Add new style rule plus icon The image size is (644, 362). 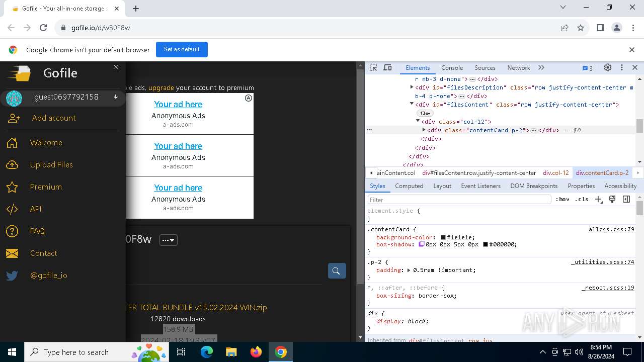[x=599, y=200]
